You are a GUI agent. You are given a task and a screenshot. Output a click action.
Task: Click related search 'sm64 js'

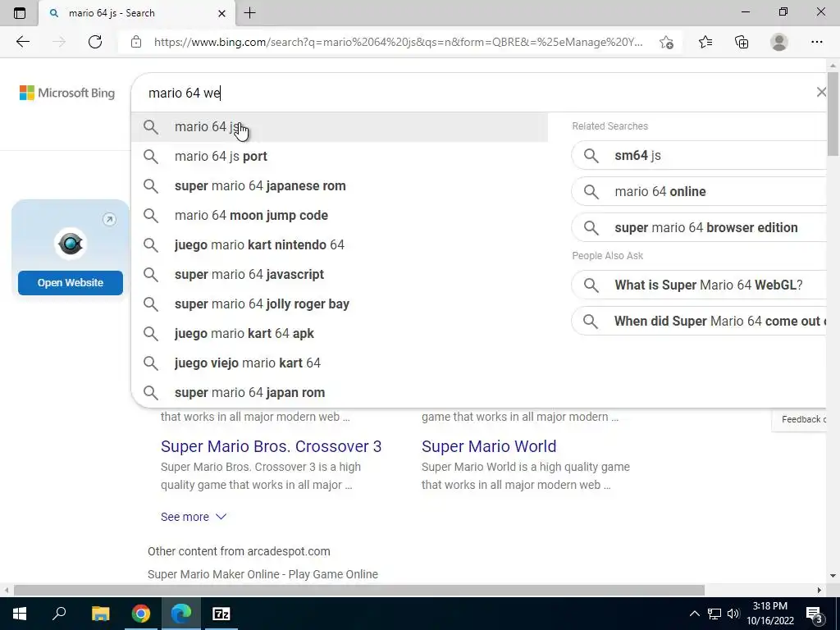[x=699, y=155]
